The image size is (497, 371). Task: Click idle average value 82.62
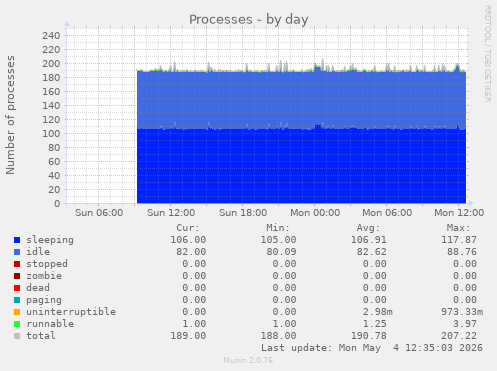click(372, 252)
